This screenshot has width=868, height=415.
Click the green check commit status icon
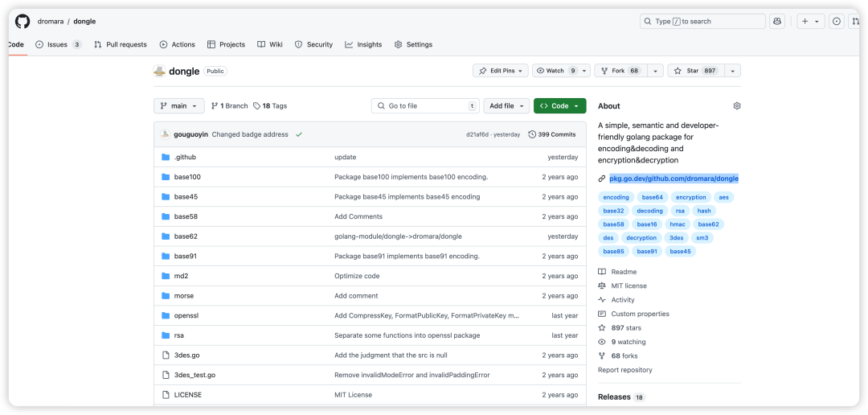coord(299,134)
